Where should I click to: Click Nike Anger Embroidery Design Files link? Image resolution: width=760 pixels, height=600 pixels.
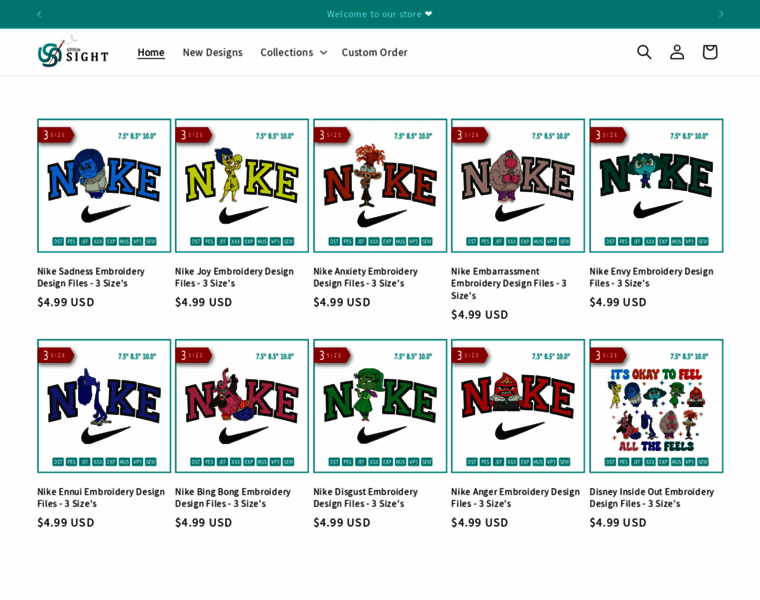click(515, 498)
